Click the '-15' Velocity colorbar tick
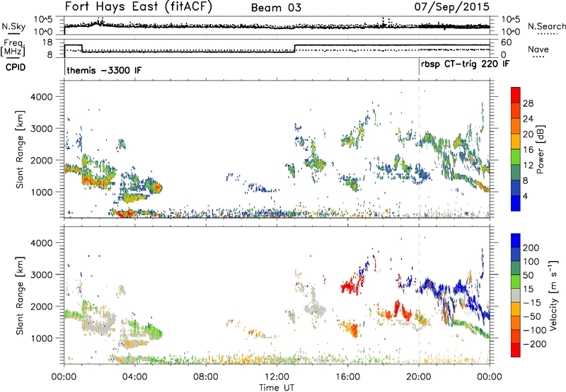This screenshot has height=392, width=566. (x=532, y=302)
